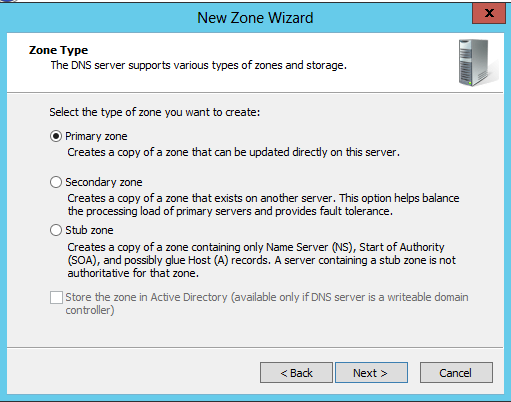
Task: Click the Secondary zone label text
Action: pyautogui.click(x=104, y=182)
